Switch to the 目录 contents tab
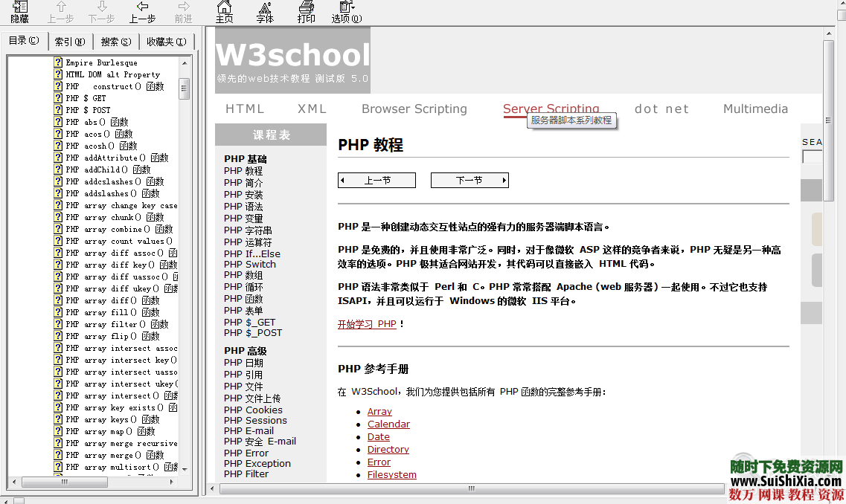 tap(24, 40)
